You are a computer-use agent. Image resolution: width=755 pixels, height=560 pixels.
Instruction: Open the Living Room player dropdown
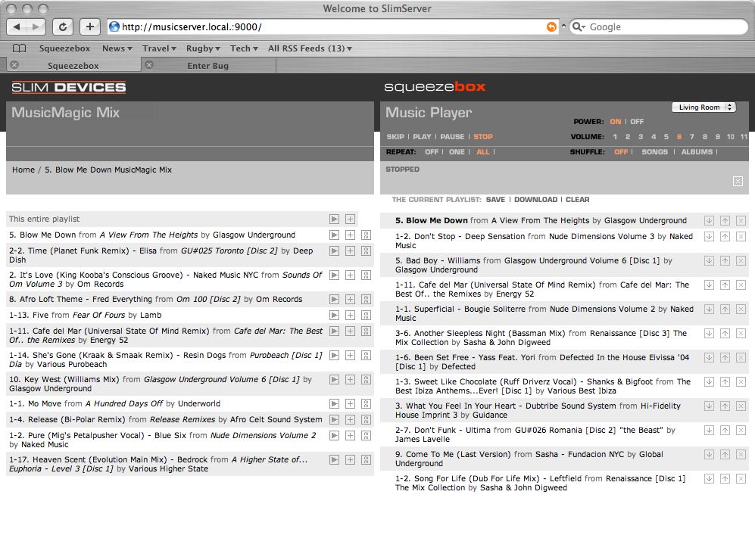(x=704, y=107)
